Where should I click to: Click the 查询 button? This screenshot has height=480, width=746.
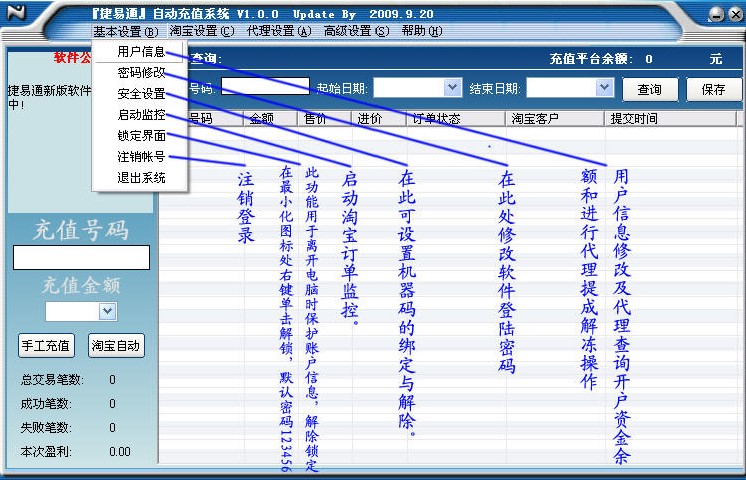(650, 89)
